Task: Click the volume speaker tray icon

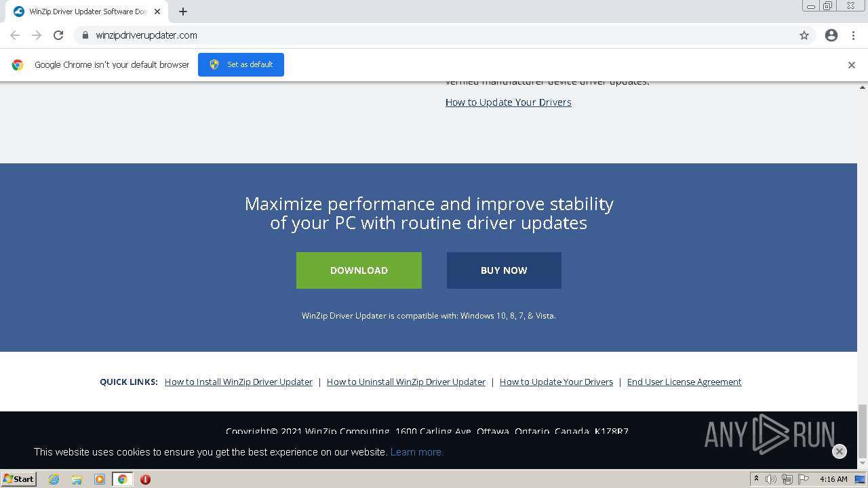Action: tap(771, 479)
